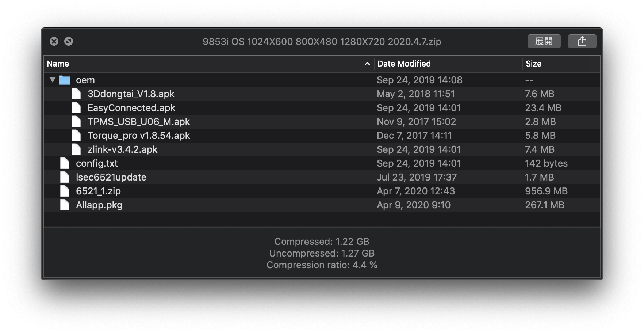Click the lsec6521update file icon
Screen dimensions: 644x334
[65, 177]
